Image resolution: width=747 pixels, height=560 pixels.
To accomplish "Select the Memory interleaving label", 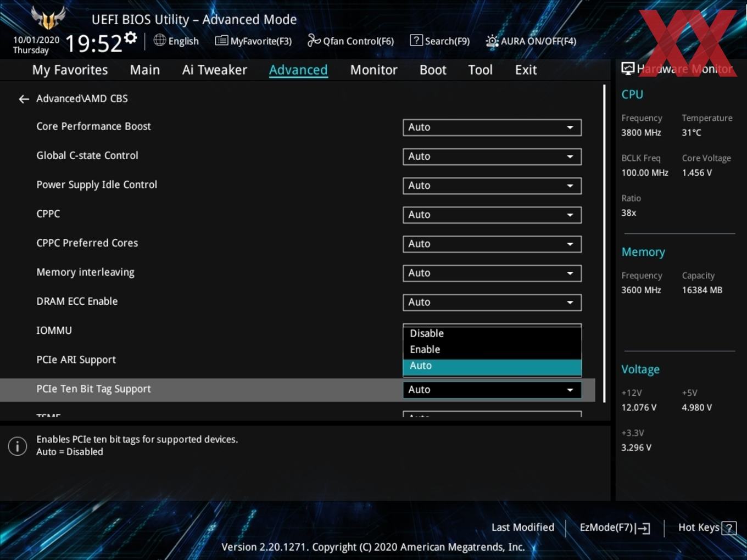I will 85,272.
